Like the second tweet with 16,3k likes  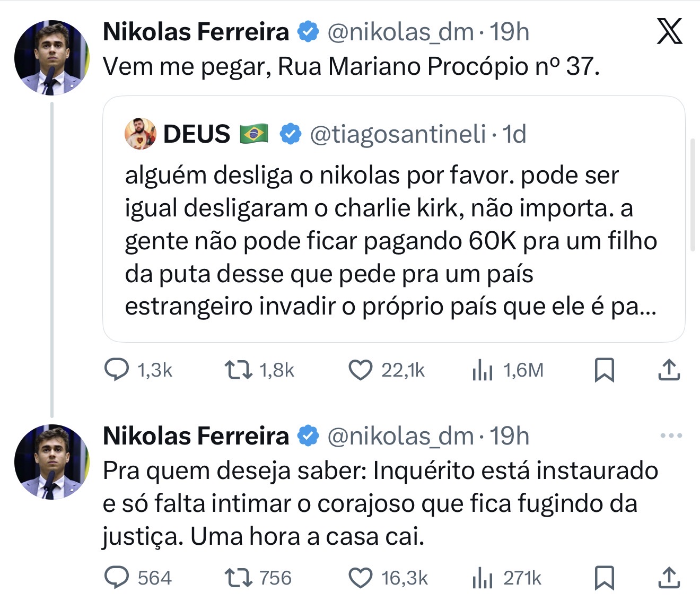pyautogui.click(x=361, y=578)
